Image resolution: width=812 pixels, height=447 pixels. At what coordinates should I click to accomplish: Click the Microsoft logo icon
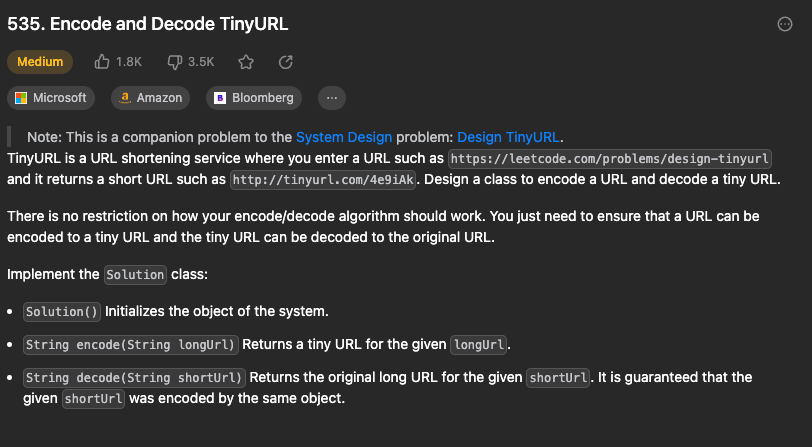21,98
